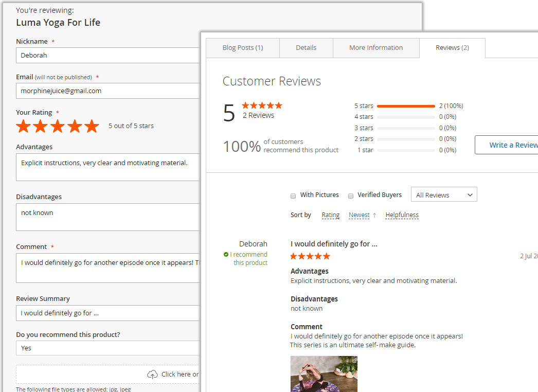Click the Write a Review button
Image resolution: width=538 pixels, height=392 pixels.
[507, 145]
